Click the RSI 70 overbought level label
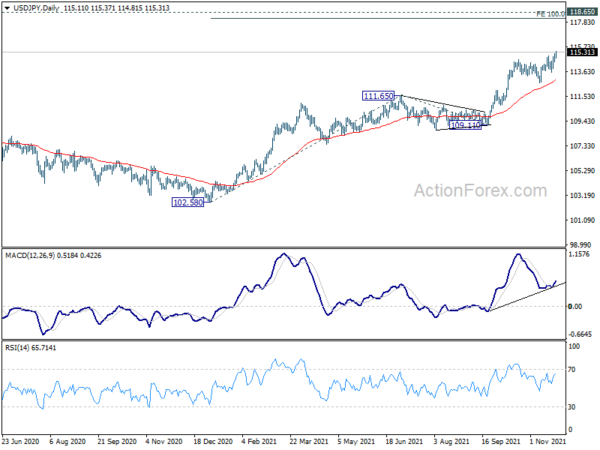The image size is (600, 450). tap(572, 370)
